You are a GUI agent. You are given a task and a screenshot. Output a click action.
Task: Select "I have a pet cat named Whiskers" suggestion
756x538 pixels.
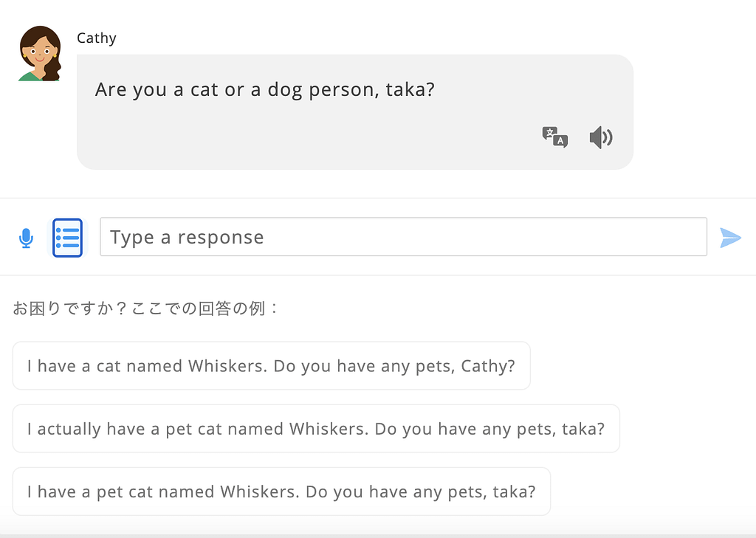(281, 492)
